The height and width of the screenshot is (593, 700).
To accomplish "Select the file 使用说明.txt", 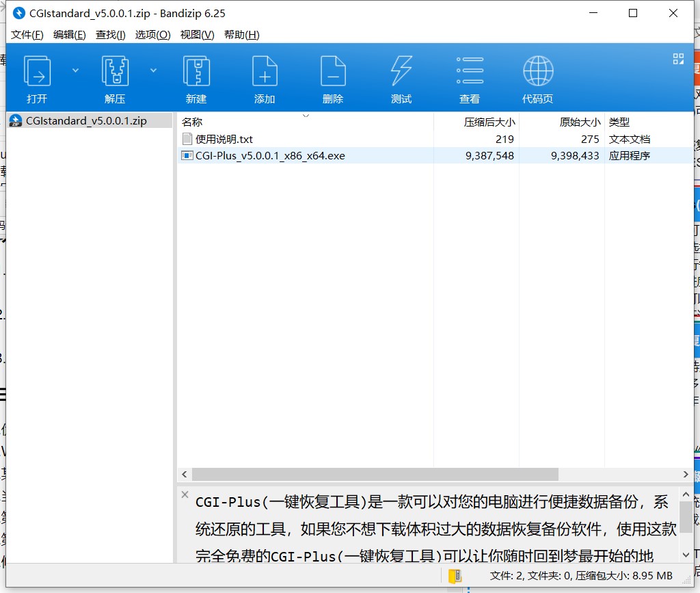I will [224, 140].
